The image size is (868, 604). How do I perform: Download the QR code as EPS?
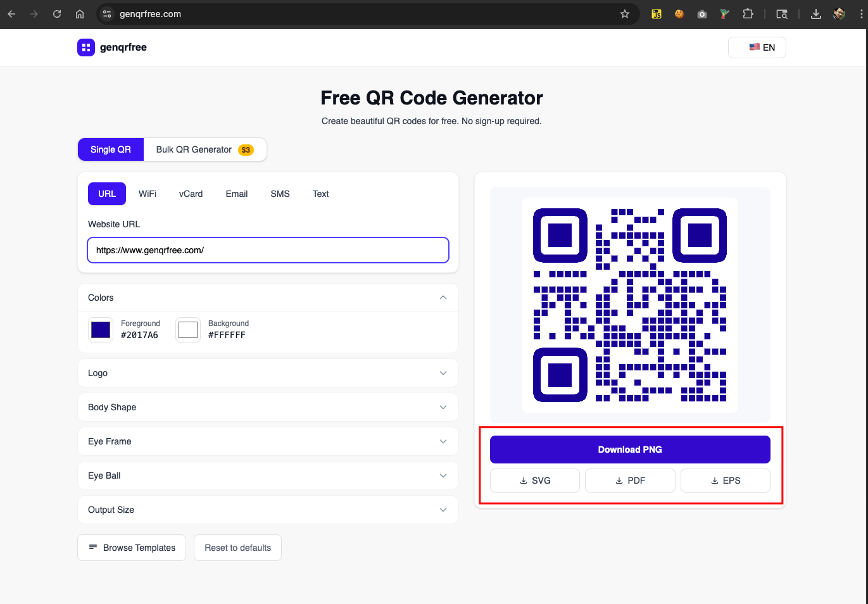click(x=726, y=481)
